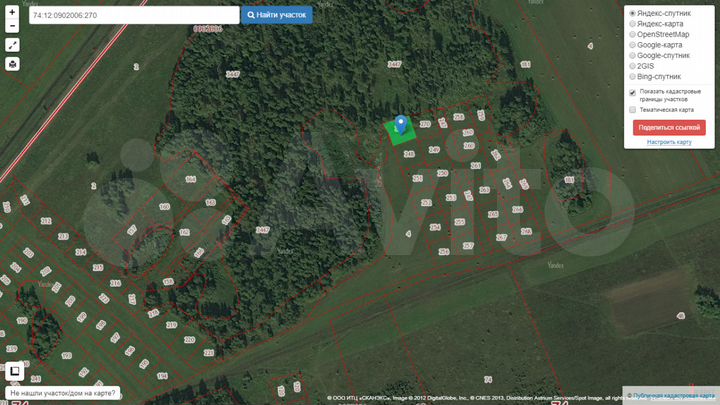Click the blue location pin marker
720x405 pixels.
point(401,124)
